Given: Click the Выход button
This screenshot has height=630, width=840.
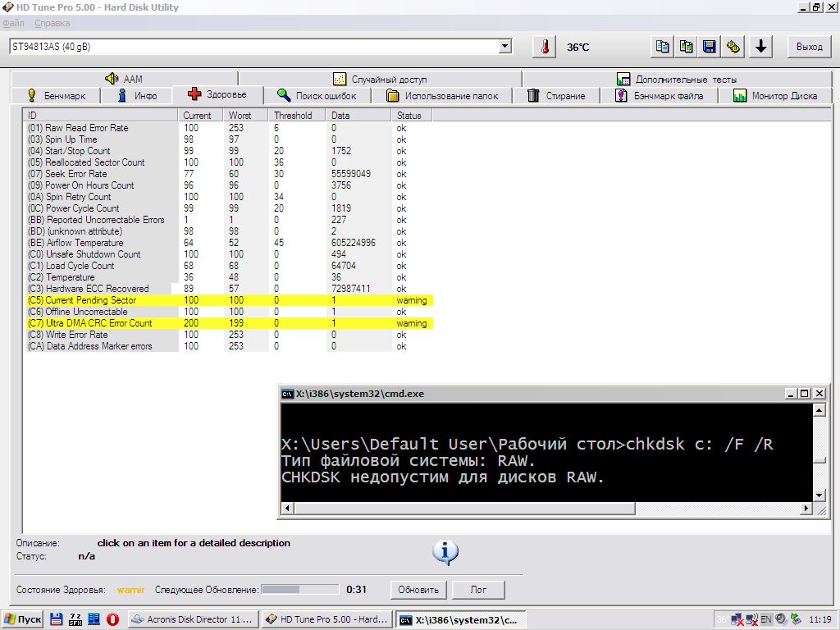Looking at the screenshot, I should pos(809,47).
